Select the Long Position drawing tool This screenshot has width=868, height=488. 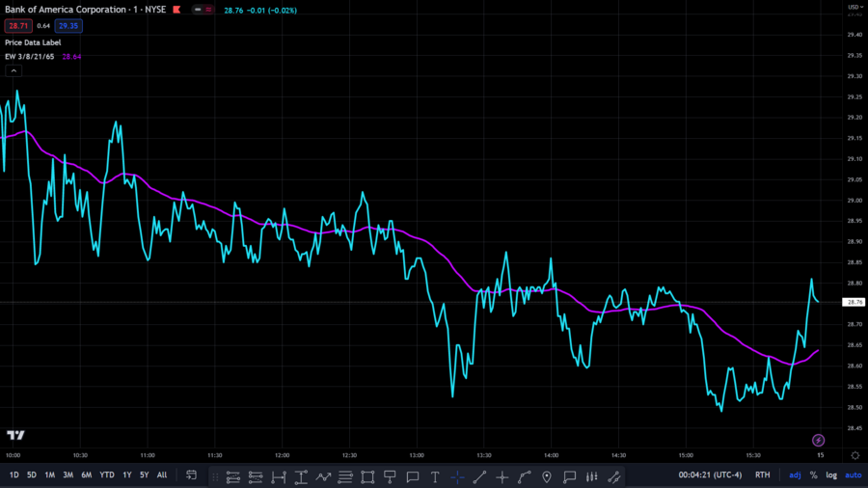pyautogui.click(x=233, y=477)
